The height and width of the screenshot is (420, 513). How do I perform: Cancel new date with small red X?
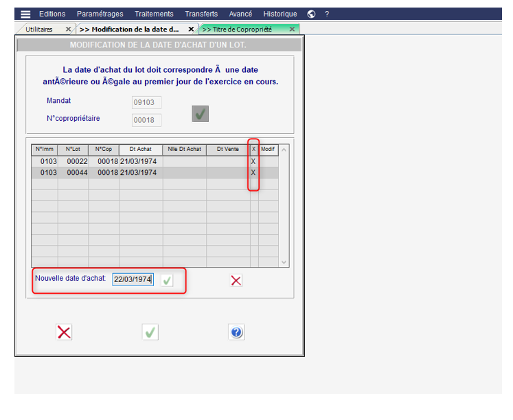pos(236,280)
